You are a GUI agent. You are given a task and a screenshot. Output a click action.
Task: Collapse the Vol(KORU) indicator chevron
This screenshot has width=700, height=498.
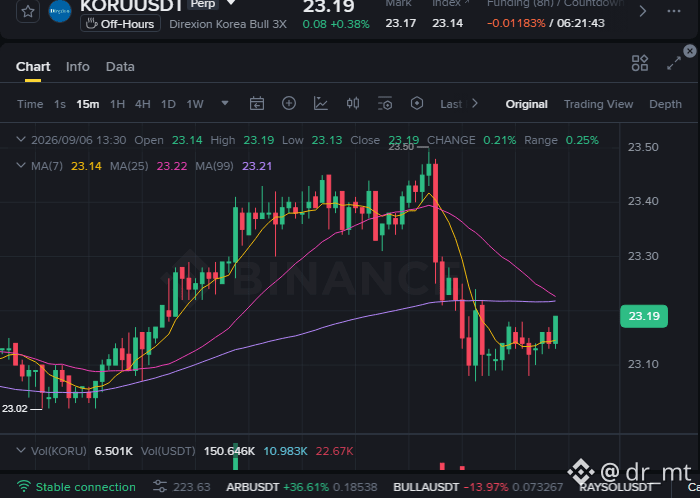[x=21, y=451]
